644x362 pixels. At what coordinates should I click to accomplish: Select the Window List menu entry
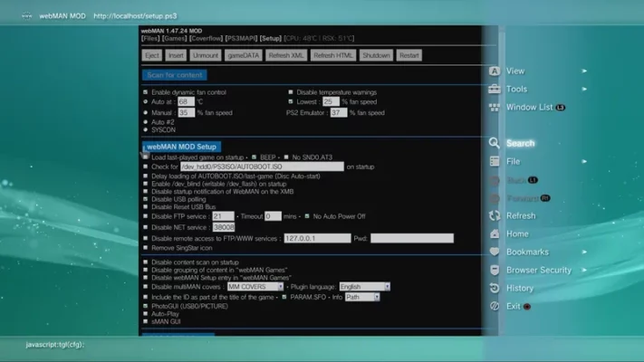[529, 108]
